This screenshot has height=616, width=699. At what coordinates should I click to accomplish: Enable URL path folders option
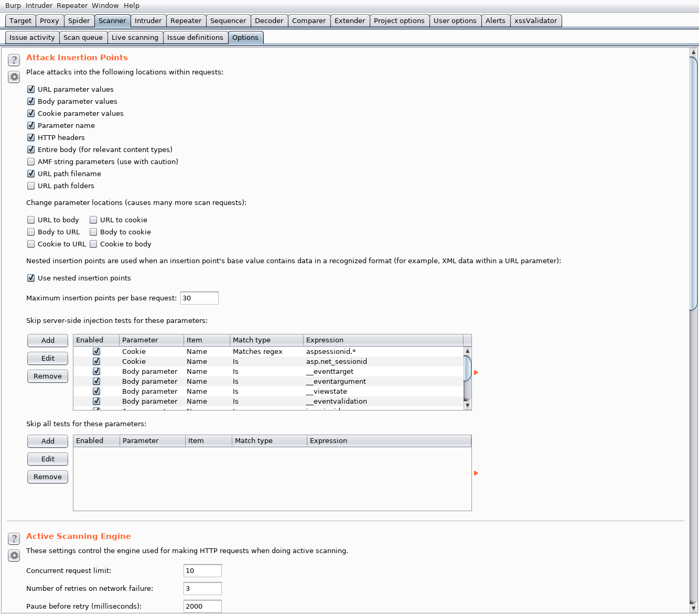pyautogui.click(x=31, y=186)
